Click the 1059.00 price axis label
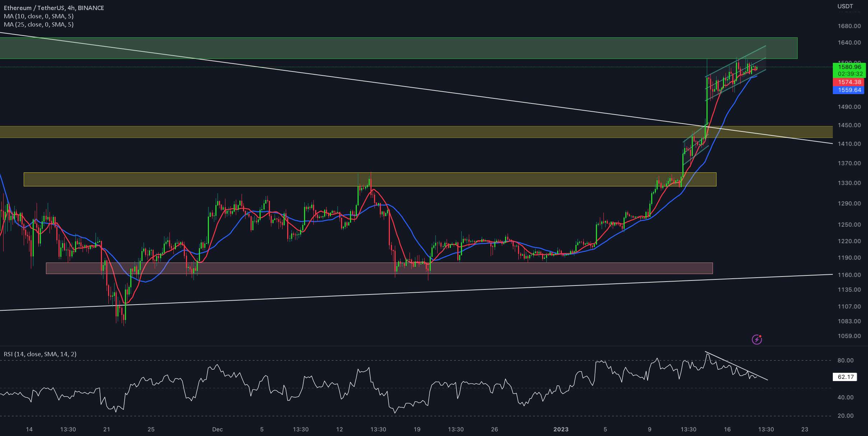Screen dimensions: 868x436 point(849,336)
